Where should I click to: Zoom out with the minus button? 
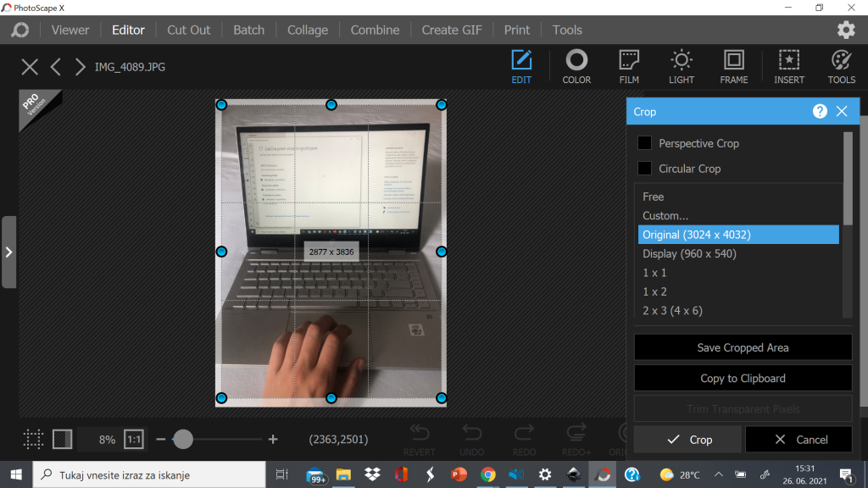coord(160,440)
